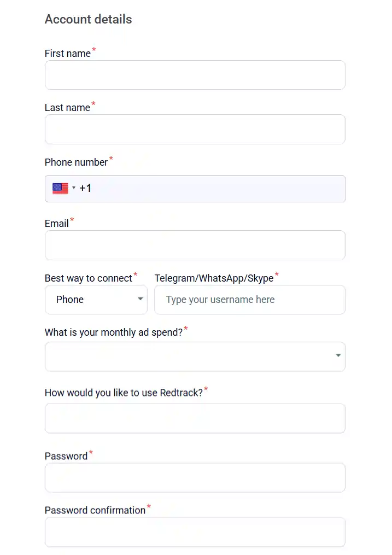Screen dimensions: 392x555
Task: Focus the Redtrack usage input field
Action: 195,418
